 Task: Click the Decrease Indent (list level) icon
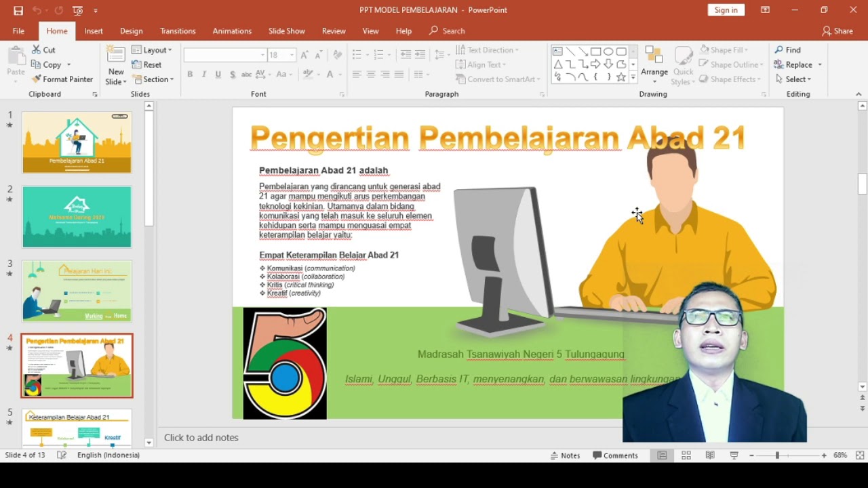point(406,55)
